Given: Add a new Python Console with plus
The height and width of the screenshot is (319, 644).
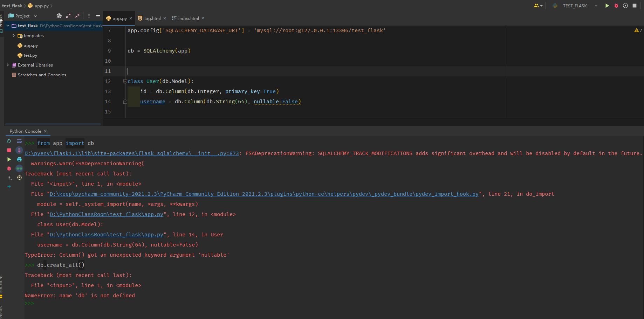Looking at the screenshot, I should click(x=9, y=187).
